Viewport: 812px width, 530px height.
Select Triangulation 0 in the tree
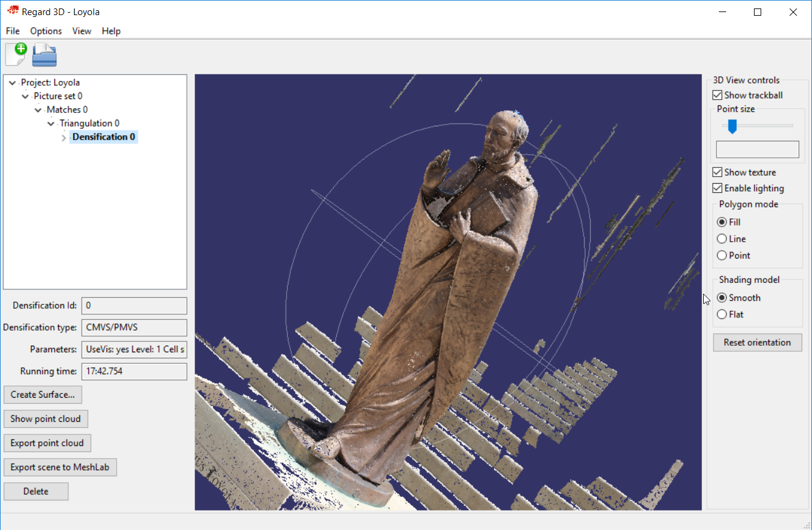point(89,124)
